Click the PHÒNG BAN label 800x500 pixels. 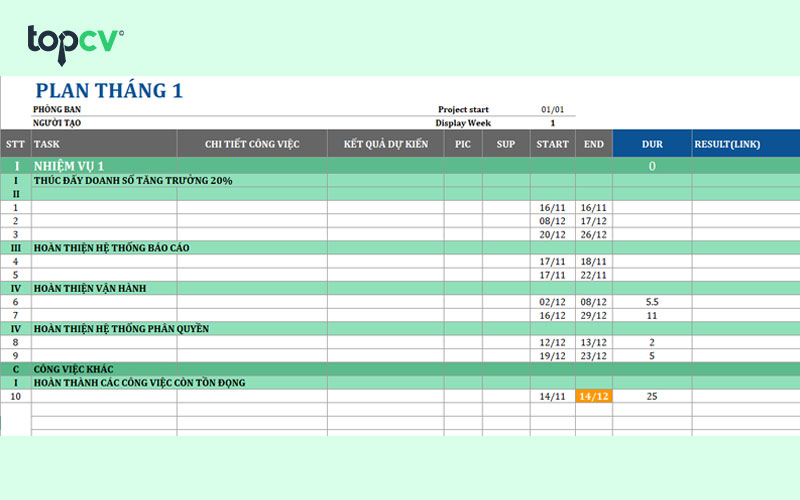pyautogui.click(x=57, y=109)
